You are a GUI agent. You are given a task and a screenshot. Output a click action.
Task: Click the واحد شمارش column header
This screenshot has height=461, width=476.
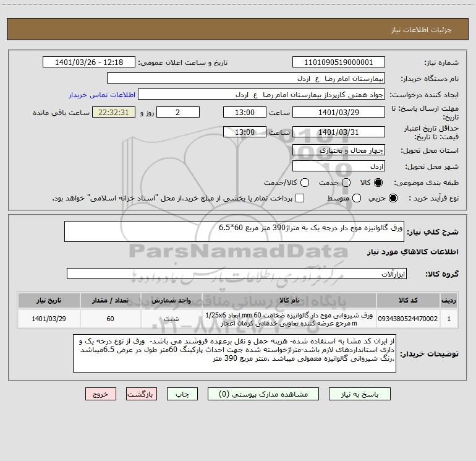[x=171, y=300]
